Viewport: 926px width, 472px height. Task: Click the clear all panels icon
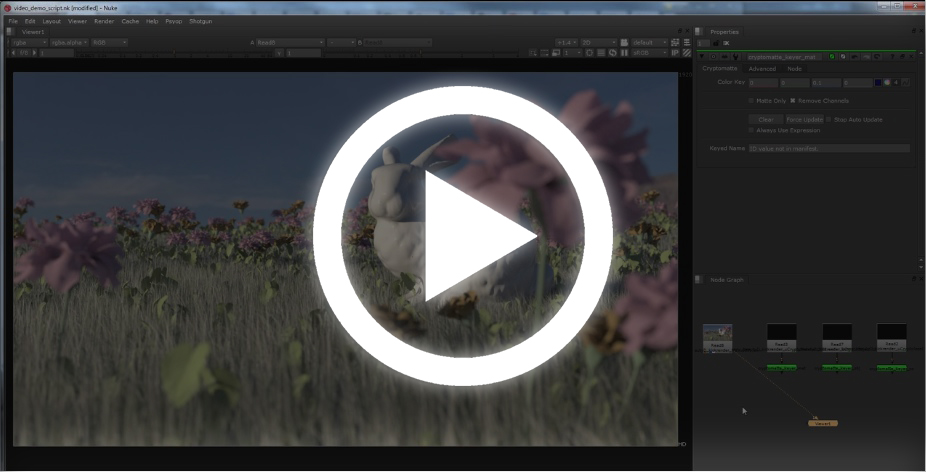(x=726, y=43)
